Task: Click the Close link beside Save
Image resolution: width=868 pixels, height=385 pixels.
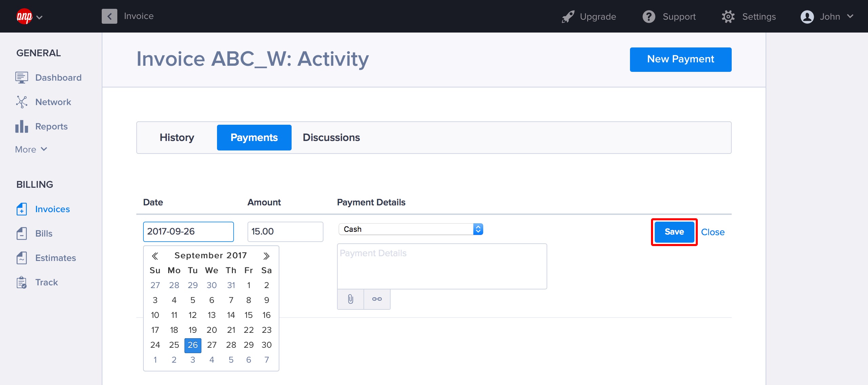Action: [x=712, y=232]
